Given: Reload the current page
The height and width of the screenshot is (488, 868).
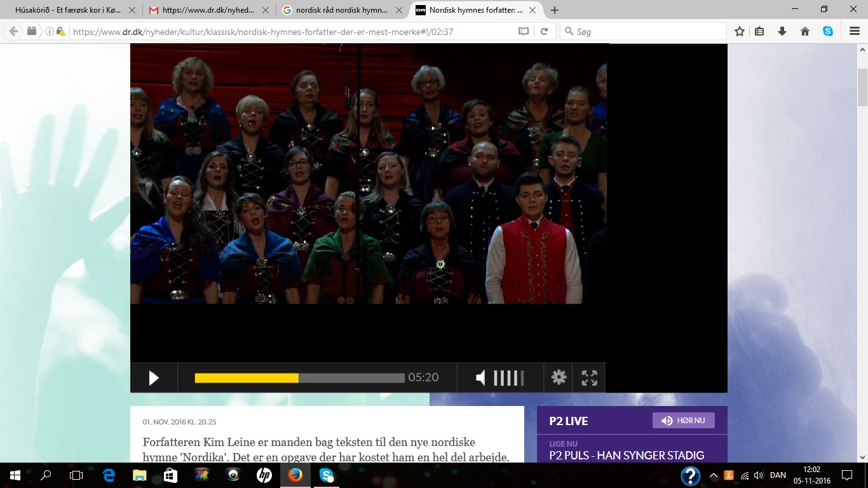Looking at the screenshot, I should [544, 31].
